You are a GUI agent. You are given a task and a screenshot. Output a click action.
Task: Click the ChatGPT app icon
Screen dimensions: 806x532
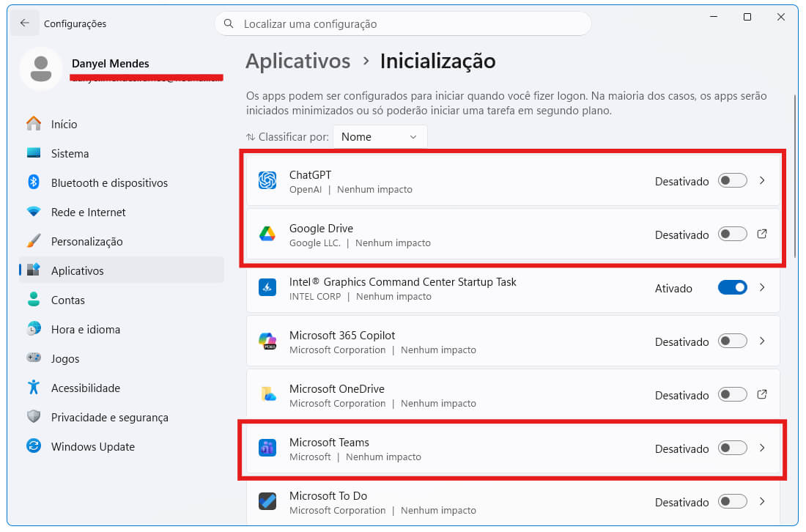tap(267, 180)
